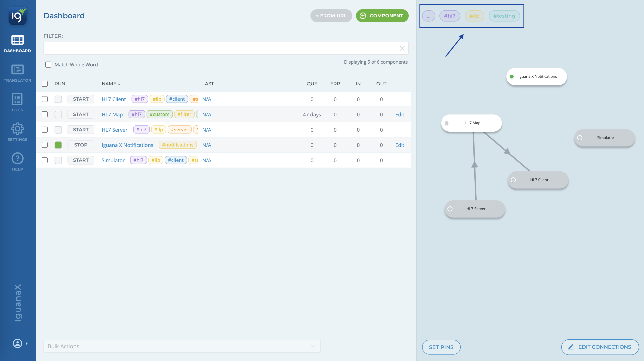Select the Iguana X Notifications row checkbox
Viewport: 644px width, 361px height.
click(x=45, y=145)
